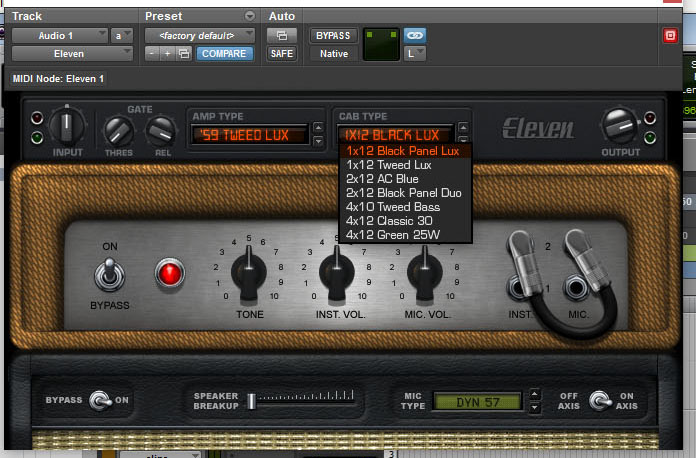Step MIC TYPE up with arrow
The width and height of the screenshot is (696, 458).
point(535,394)
